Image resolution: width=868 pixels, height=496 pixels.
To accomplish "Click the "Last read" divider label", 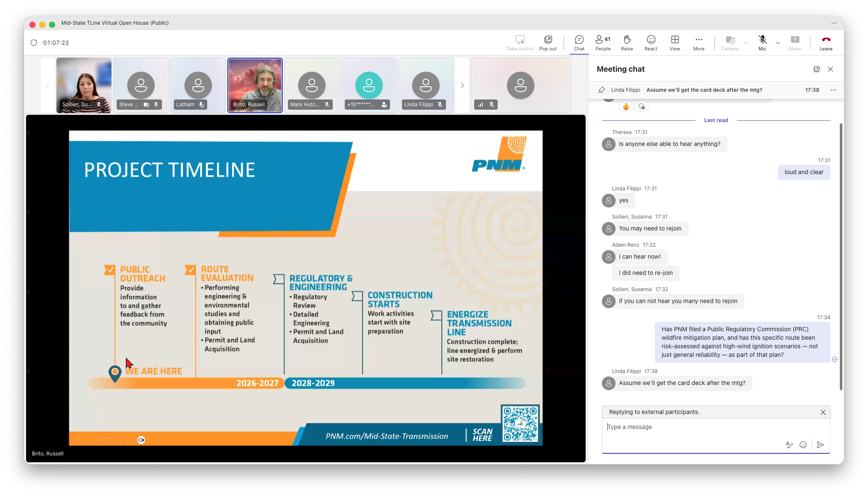I will click(716, 120).
